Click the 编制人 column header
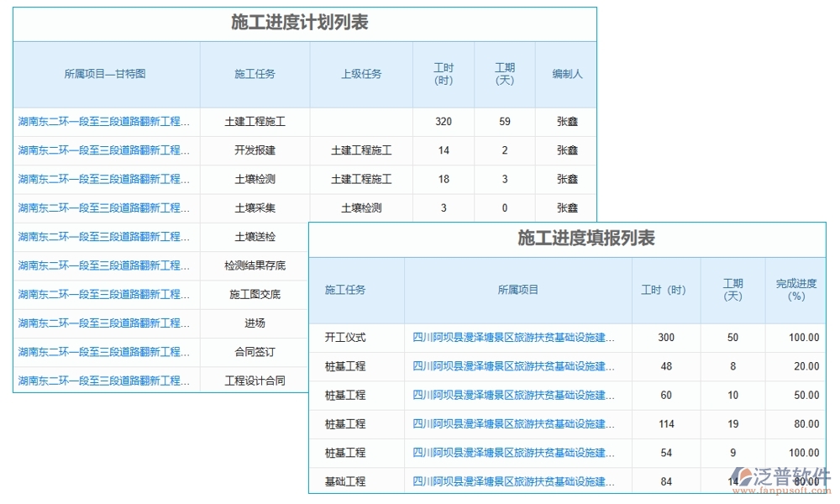 tap(567, 73)
